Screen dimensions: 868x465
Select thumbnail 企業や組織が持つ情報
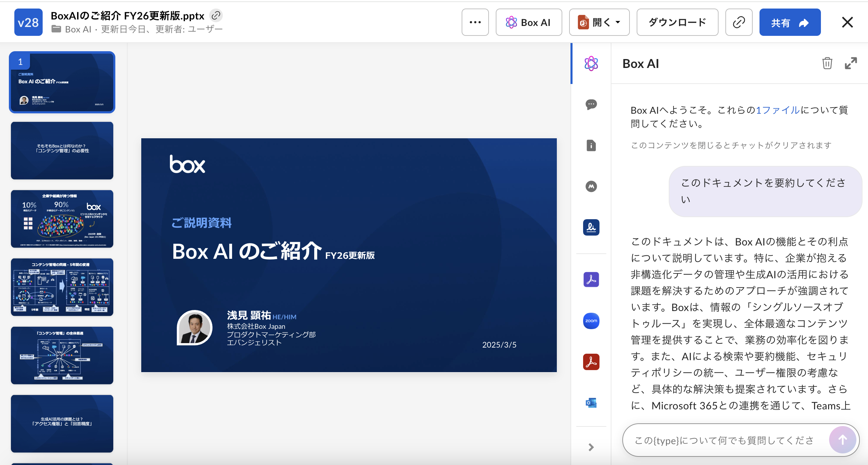pyautogui.click(x=62, y=219)
